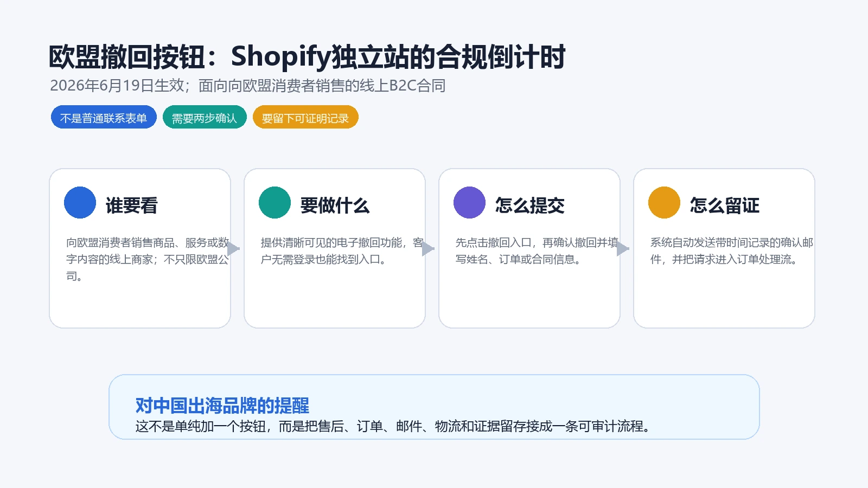The image size is (868, 488).
Task: Select the card heading 要做什么
Action: (335, 206)
